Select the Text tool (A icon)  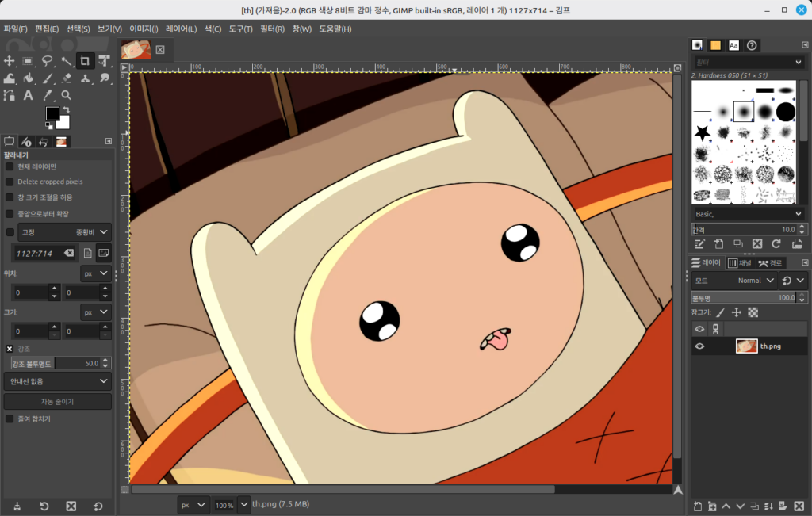[29, 95]
